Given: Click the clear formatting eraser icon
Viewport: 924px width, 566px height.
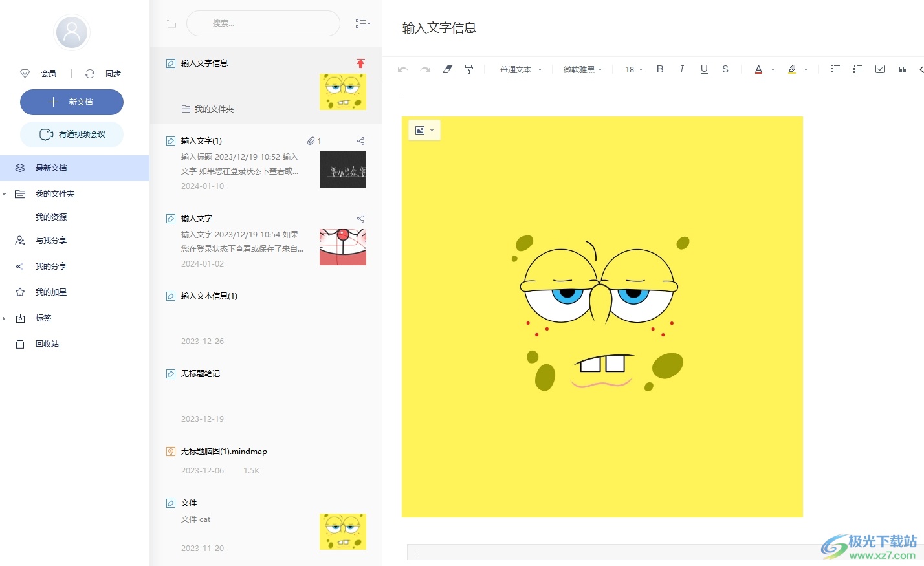Looking at the screenshot, I should (x=447, y=69).
